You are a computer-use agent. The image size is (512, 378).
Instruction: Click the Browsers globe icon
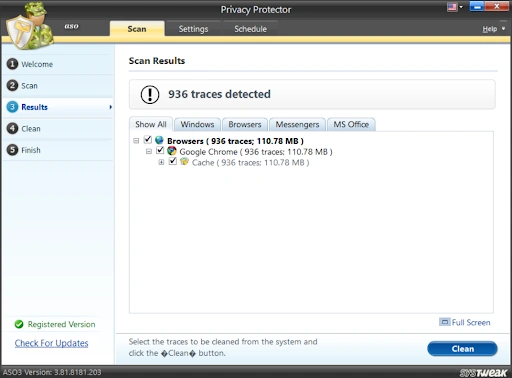pyautogui.click(x=159, y=140)
